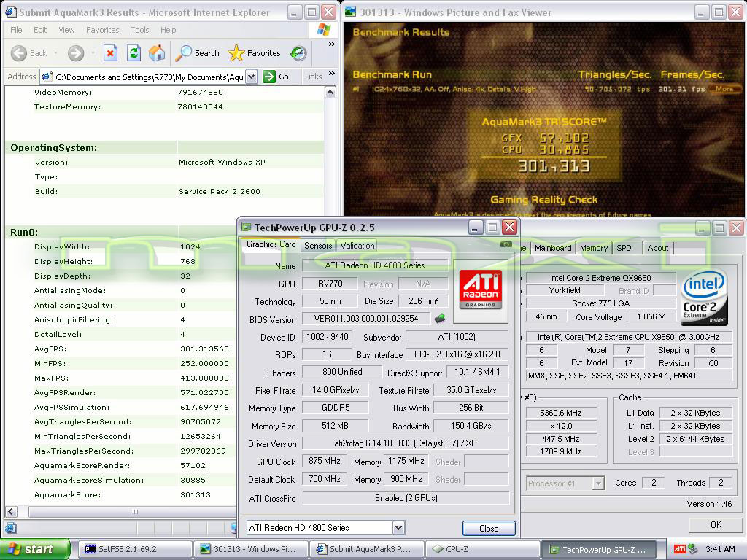Open the Tools menu in Internet Explorer

139,29
